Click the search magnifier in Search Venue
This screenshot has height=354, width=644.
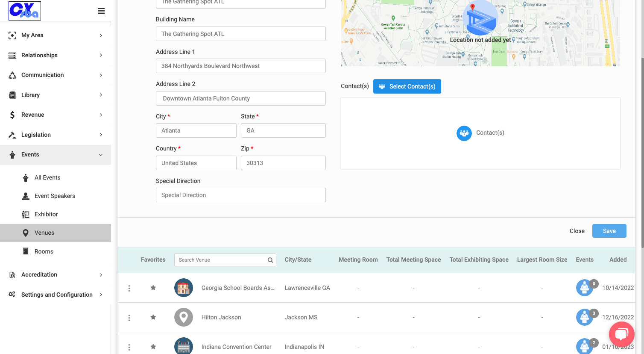click(270, 260)
